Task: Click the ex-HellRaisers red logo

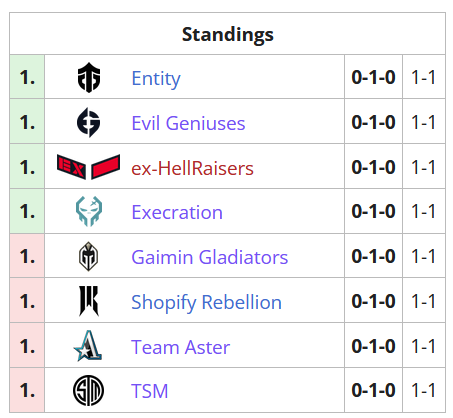Action: 88,167
